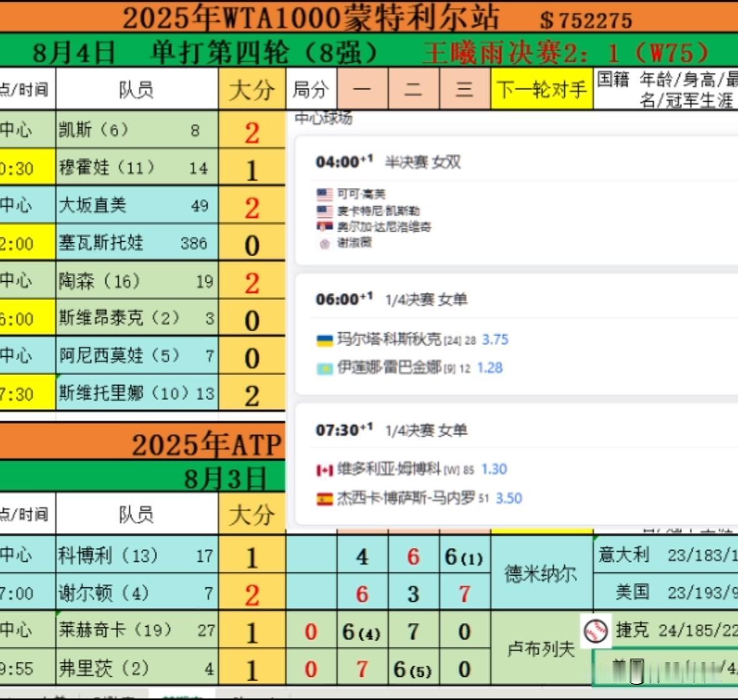Click the US flag beside 麦卡特尼·凯斯勒
Viewport: 738px width, 700px height.
[x=324, y=210]
